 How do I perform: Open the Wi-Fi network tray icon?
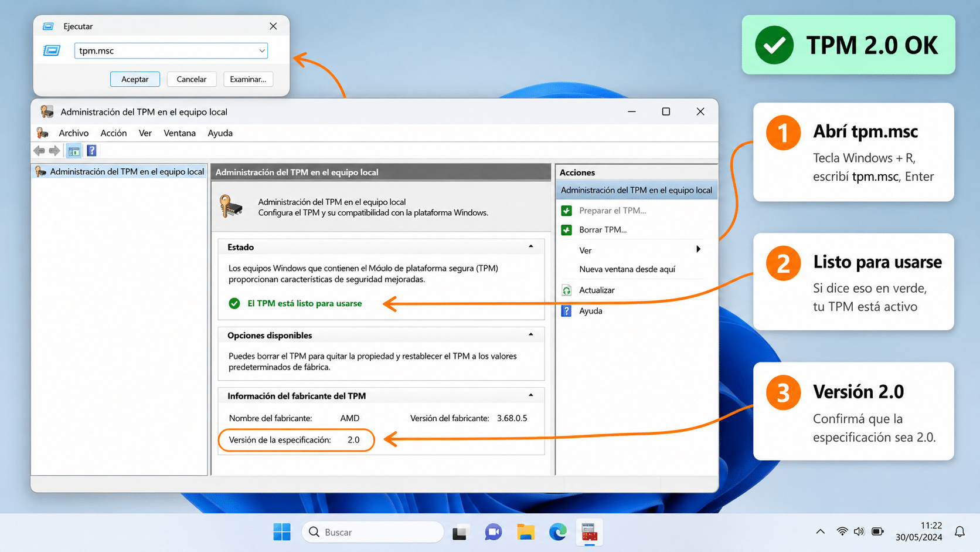point(842,531)
